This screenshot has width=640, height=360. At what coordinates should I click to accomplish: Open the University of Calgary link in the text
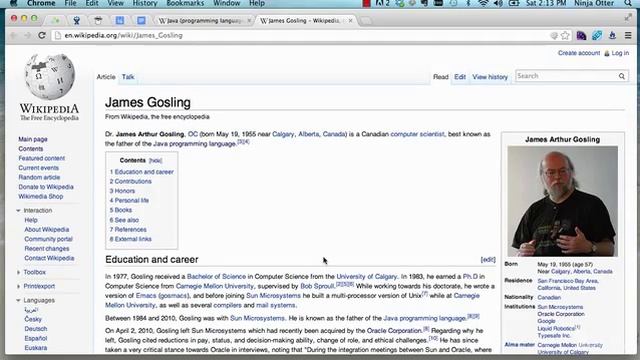367,276
